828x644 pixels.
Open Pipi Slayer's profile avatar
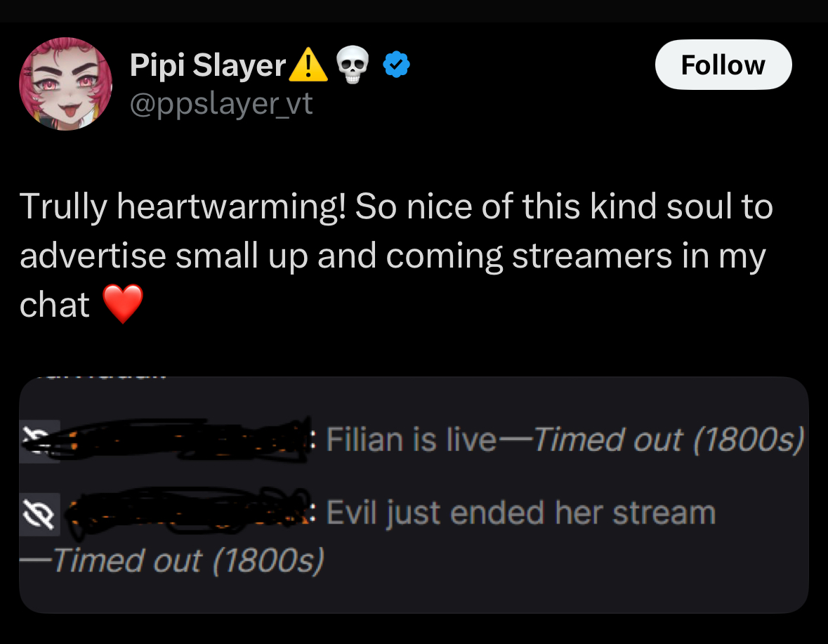65,84
